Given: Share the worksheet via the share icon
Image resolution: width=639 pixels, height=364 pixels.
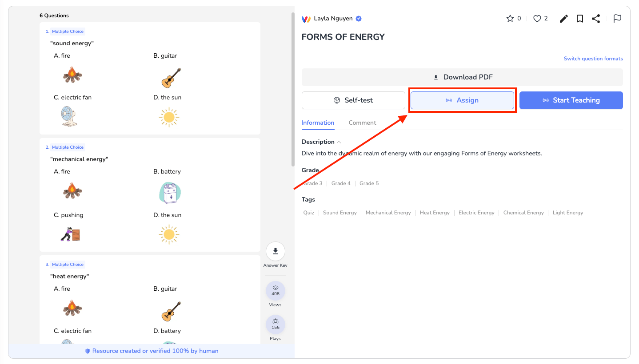Looking at the screenshot, I should (x=596, y=19).
